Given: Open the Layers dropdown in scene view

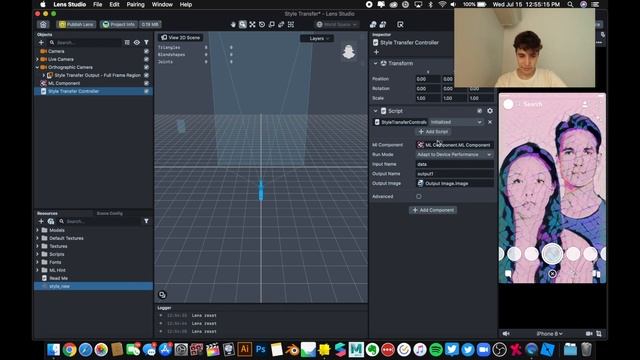Looking at the screenshot, I should point(317,38).
